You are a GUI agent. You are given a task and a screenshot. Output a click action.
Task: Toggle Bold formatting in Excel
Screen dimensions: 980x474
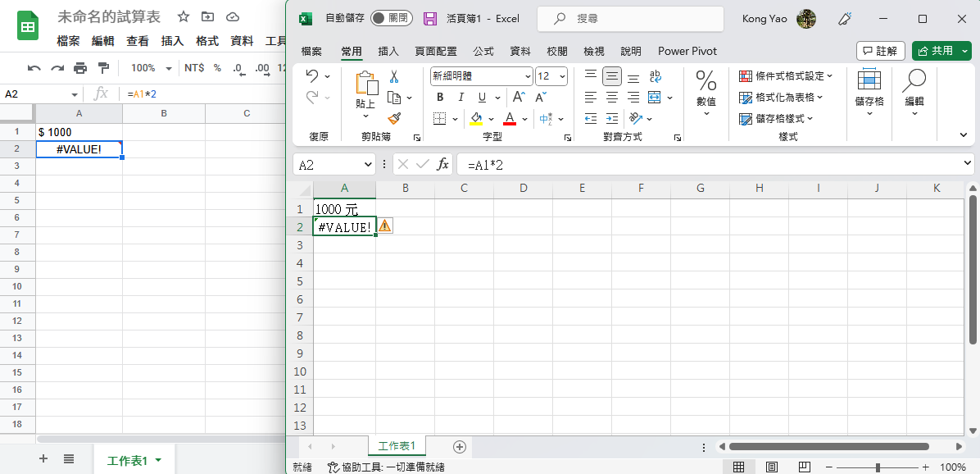pyautogui.click(x=440, y=98)
